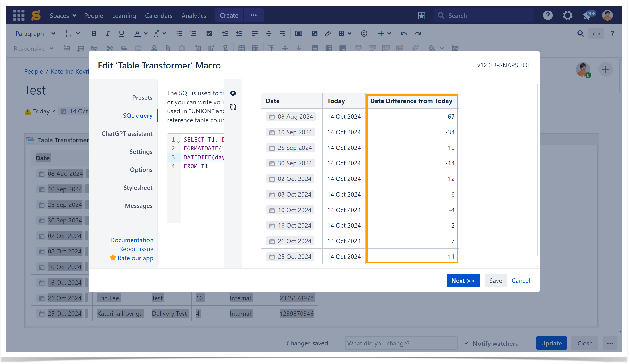The height and width of the screenshot is (364, 630).
Task: Toggle the Notify watchers checkbox
Action: tap(466, 343)
